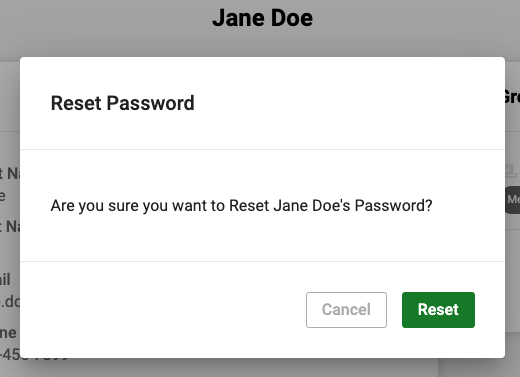Click the confirmation question about Jane Doe's password
The width and height of the screenshot is (520, 377).
click(241, 205)
